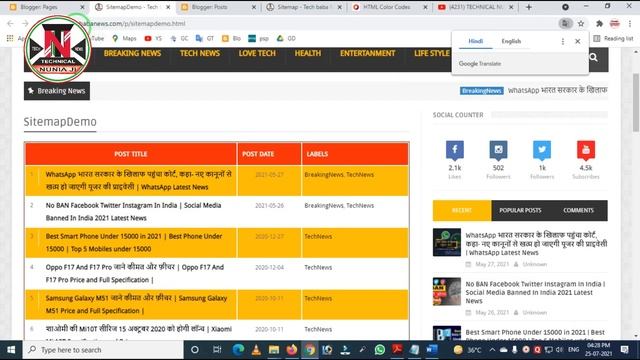The height and width of the screenshot is (360, 640).
Task: Open the Chrome extensions puzzle icon
Action: point(599,23)
